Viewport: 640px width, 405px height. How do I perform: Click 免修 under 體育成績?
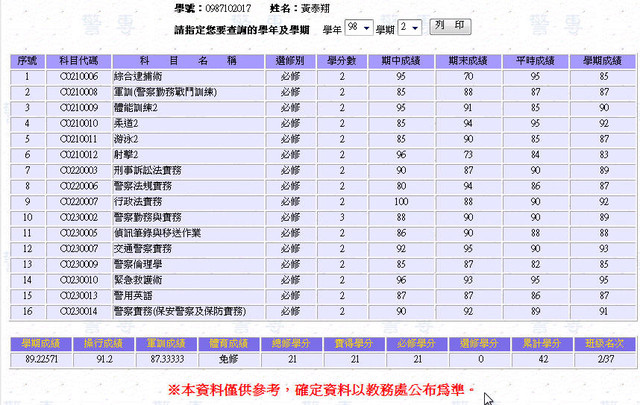(228, 359)
